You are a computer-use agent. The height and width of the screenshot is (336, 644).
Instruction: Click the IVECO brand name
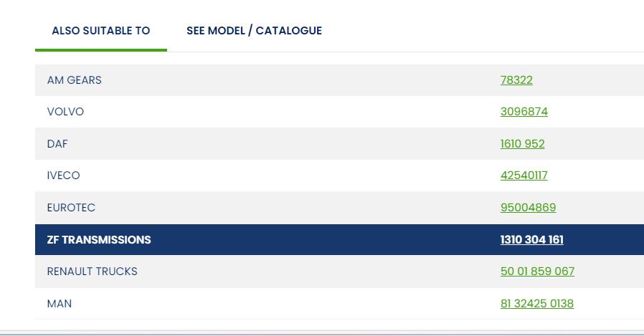[64, 176]
